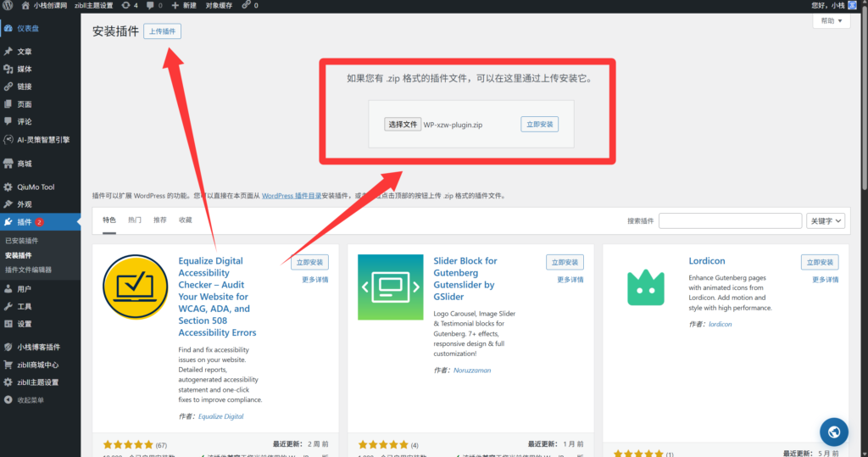Click the 上传插件 button
This screenshot has width=868, height=457.
pyautogui.click(x=162, y=31)
